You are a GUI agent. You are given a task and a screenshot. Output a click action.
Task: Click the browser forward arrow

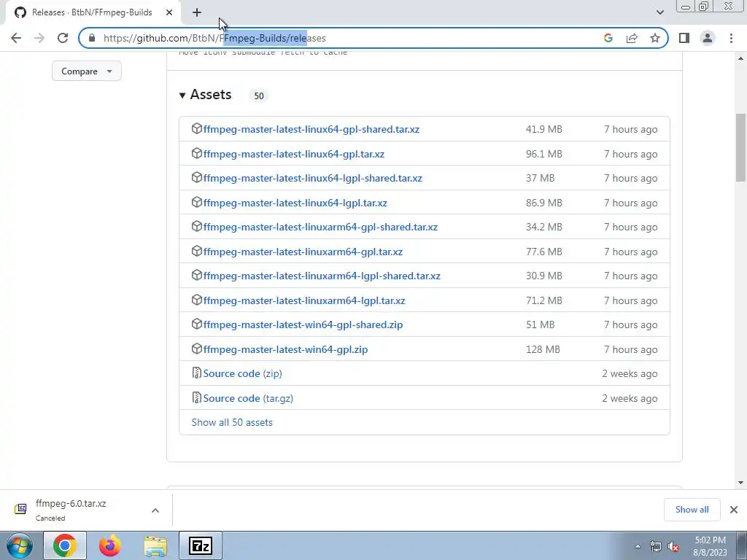(x=39, y=38)
